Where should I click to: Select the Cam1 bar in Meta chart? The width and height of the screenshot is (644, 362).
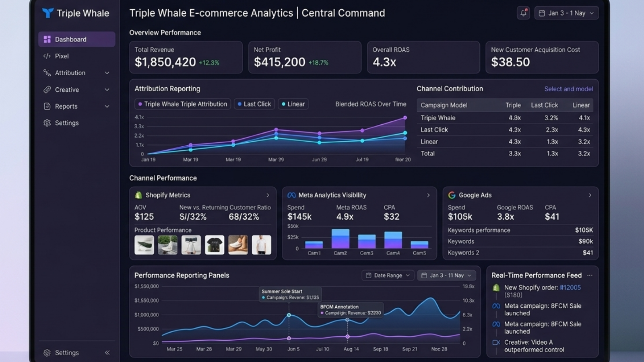point(314,245)
